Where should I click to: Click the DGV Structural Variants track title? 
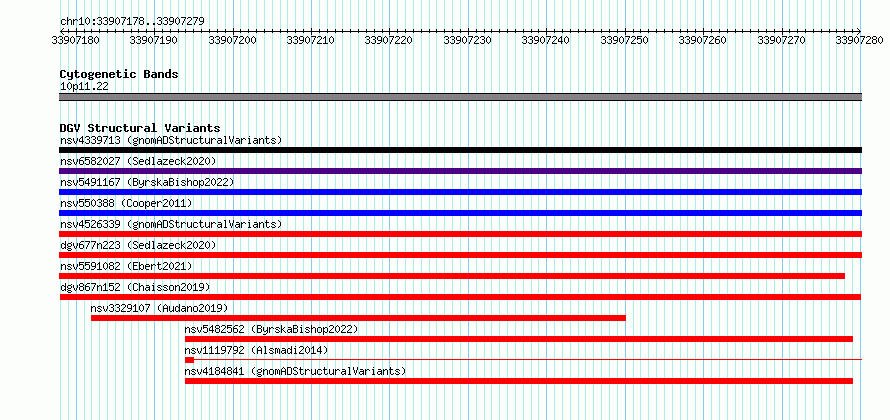pyautogui.click(x=140, y=128)
